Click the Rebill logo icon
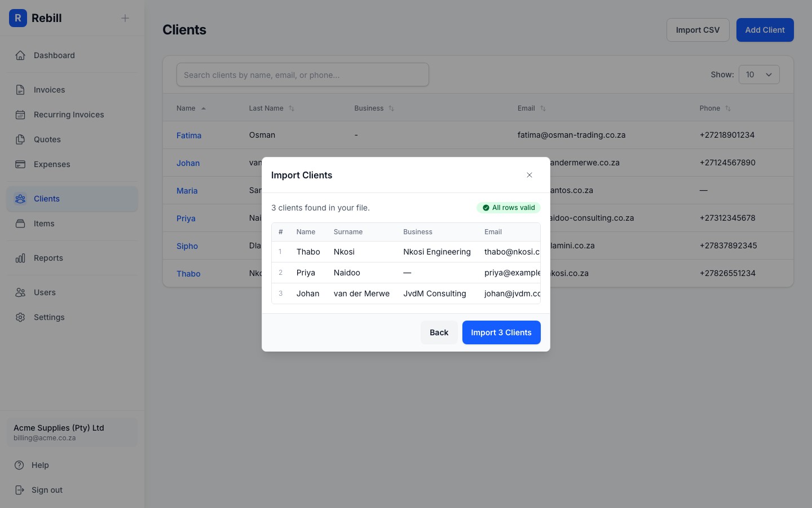The height and width of the screenshot is (508, 812). 18,18
